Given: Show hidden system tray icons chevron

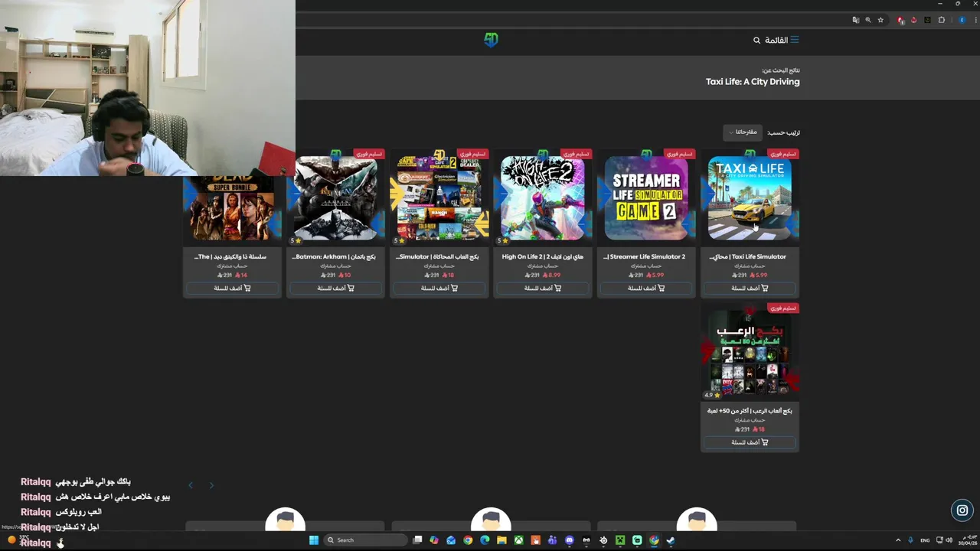Looking at the screenshot, I should [x=899, y=540].
